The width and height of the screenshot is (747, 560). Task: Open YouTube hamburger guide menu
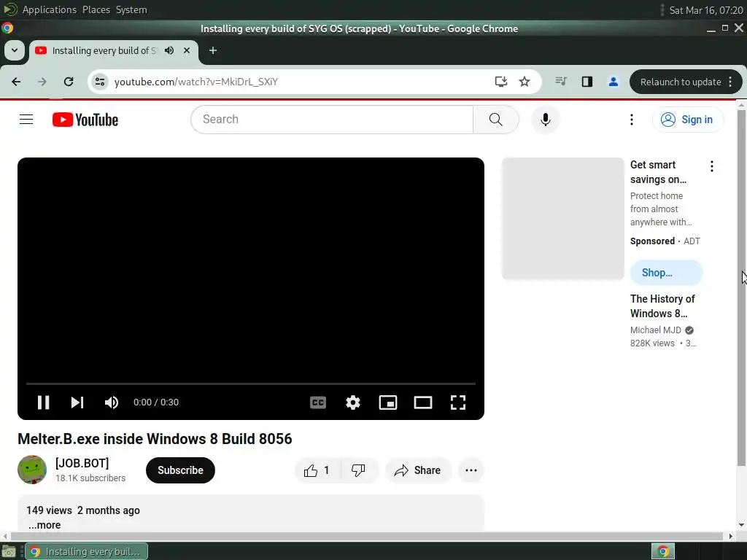(26, 120)
